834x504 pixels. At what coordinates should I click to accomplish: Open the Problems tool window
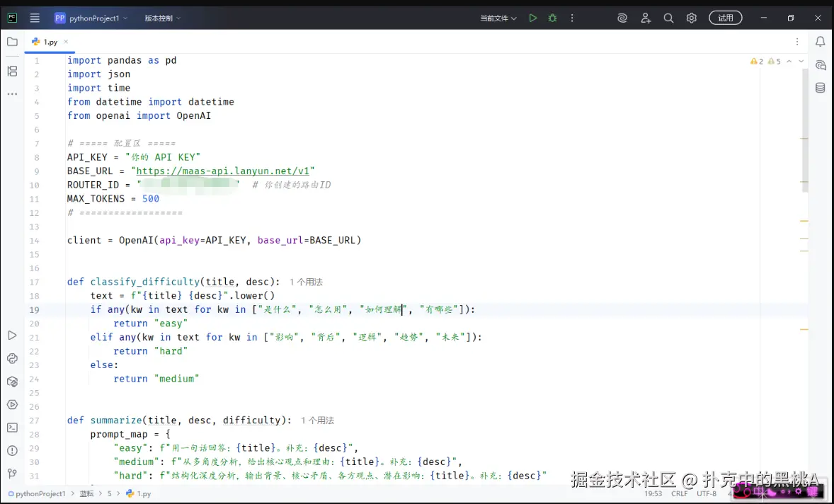coord(12,451)
